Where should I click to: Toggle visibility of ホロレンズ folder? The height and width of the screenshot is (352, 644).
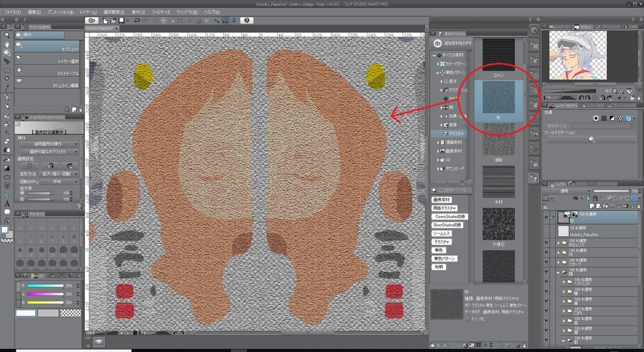point(546,242)
